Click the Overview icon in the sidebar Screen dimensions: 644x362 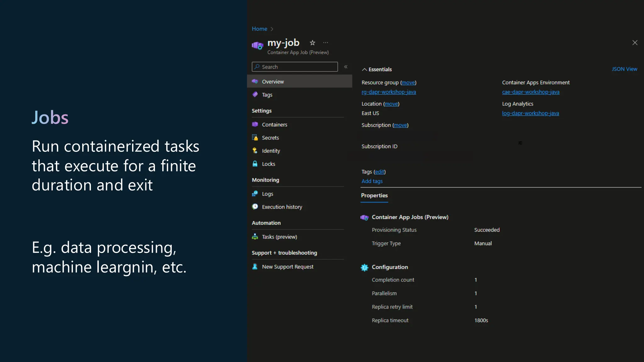click(x=255, y=81)
